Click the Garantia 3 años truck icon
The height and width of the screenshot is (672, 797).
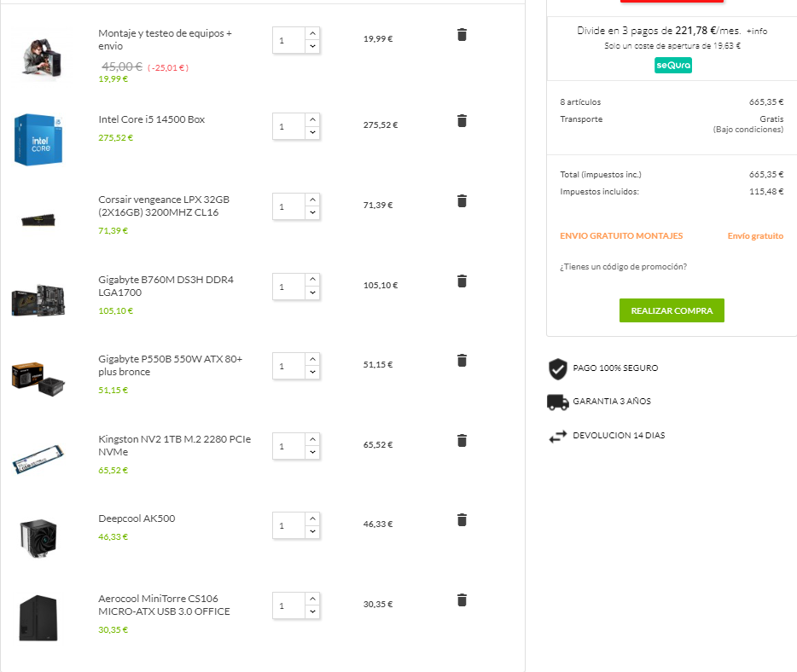tap(557, 403)
